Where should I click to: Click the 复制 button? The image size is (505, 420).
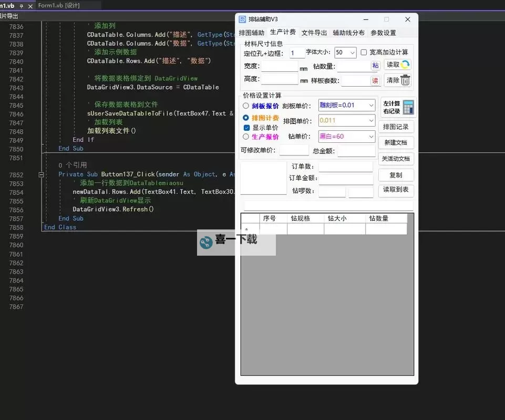396,175
